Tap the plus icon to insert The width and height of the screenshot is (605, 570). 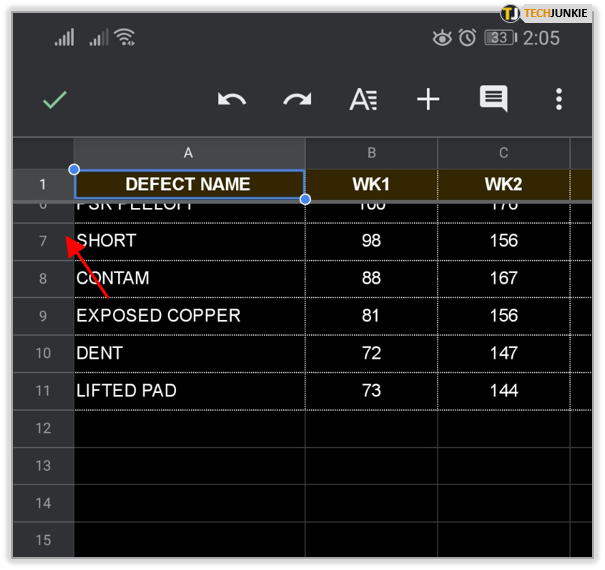428,99
